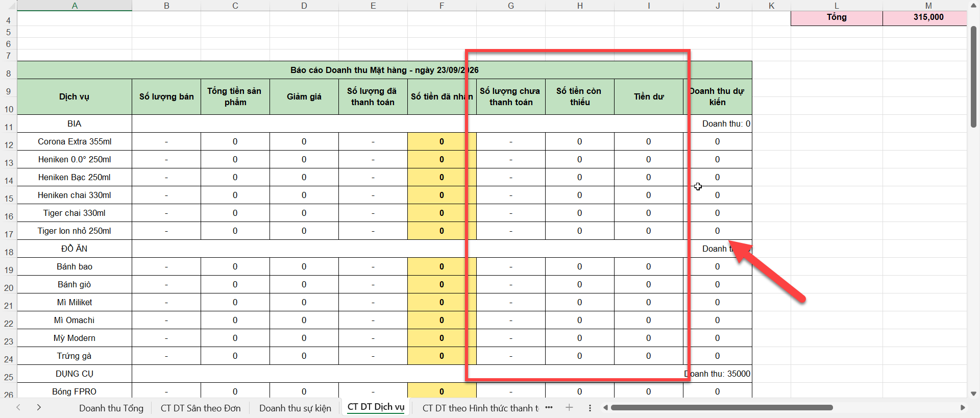The height and width of the screenshot is (418, 980).
Task: Go to previous sheet tabs arrow
Action: click(18, 407)
